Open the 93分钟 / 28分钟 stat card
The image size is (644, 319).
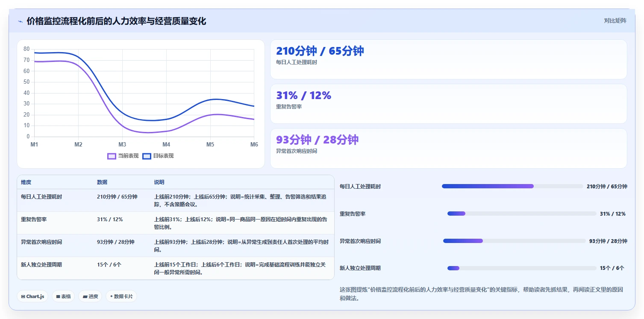point(449,149)
